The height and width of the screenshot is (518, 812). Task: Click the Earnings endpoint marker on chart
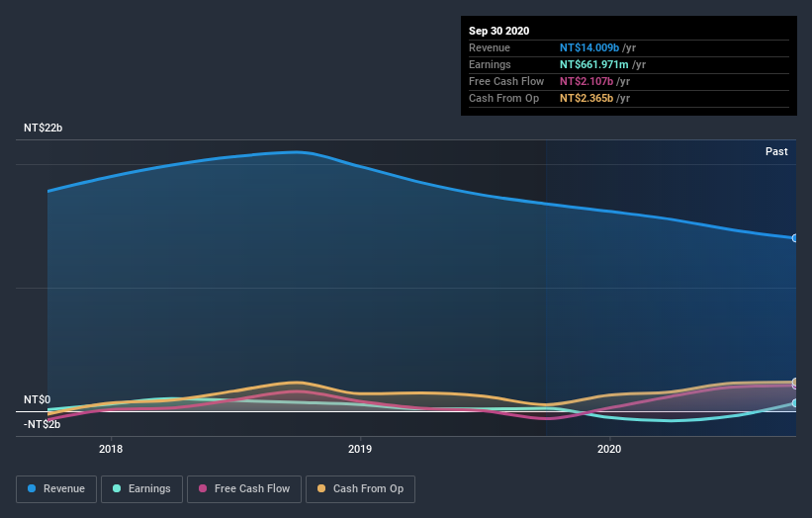pos(795,402)
